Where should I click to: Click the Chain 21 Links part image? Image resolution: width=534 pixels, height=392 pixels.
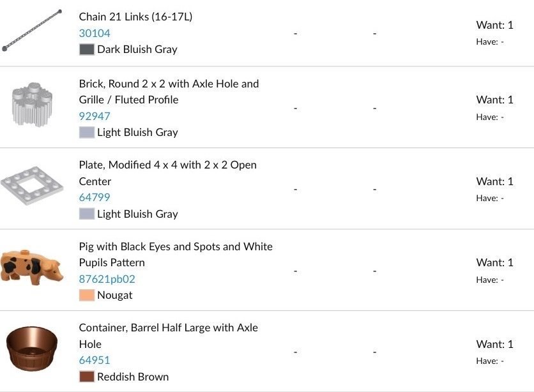coord(32,30)
